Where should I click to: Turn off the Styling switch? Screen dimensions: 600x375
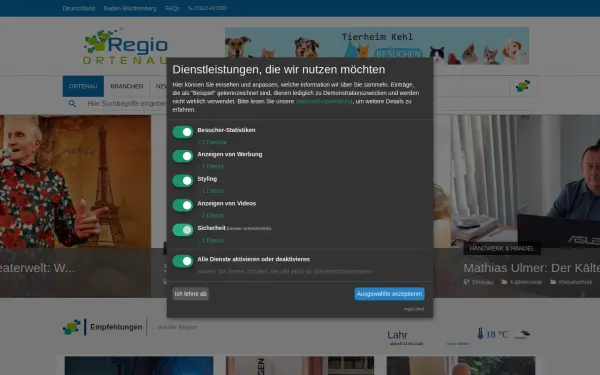point(183,181)
